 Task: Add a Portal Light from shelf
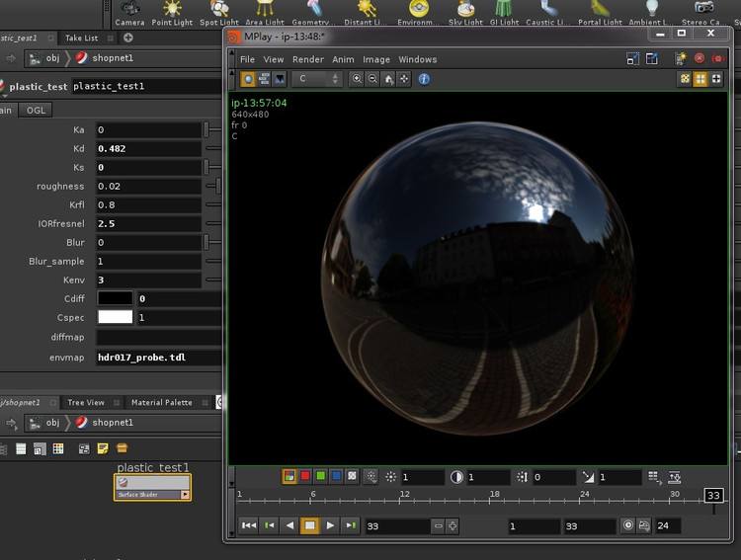602,13
